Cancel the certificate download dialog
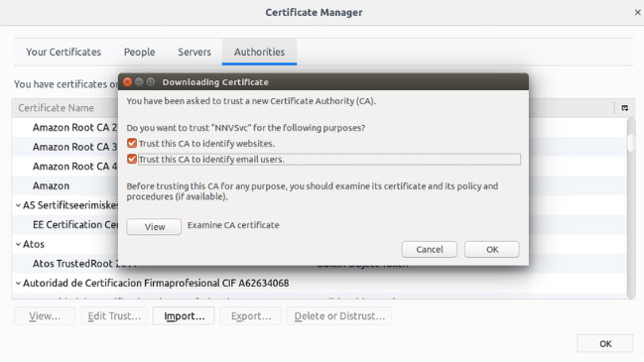Screen dimensions: 644x362 coord(430,249)
